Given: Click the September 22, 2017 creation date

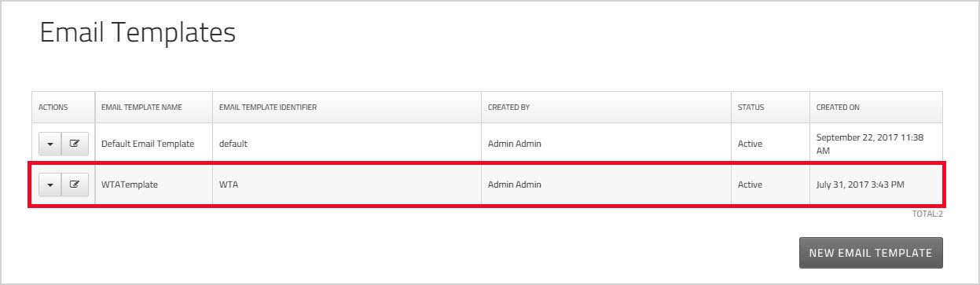Looking at the screenshot, I should click(x=870, y=144).
